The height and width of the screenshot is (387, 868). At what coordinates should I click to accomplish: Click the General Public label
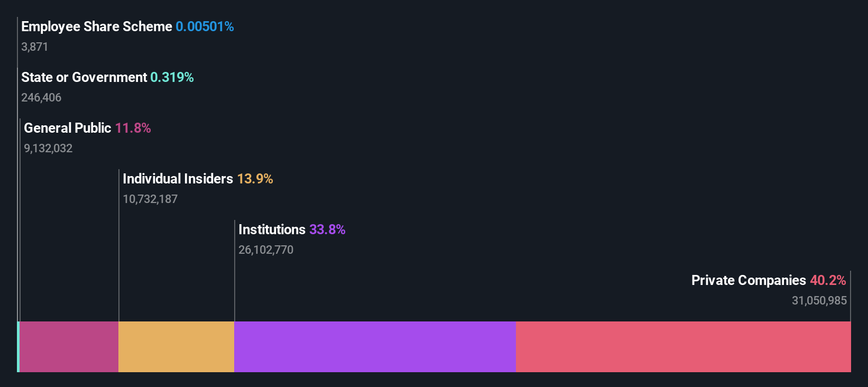pos(68,128)
